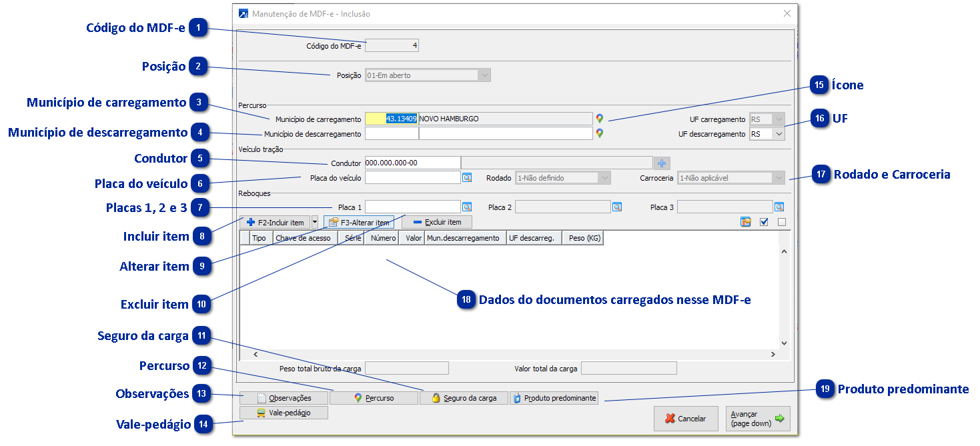Viewport: 980px width, 446px height.
Task: Click the Placa 2 field
Action: tap(563, 207)
